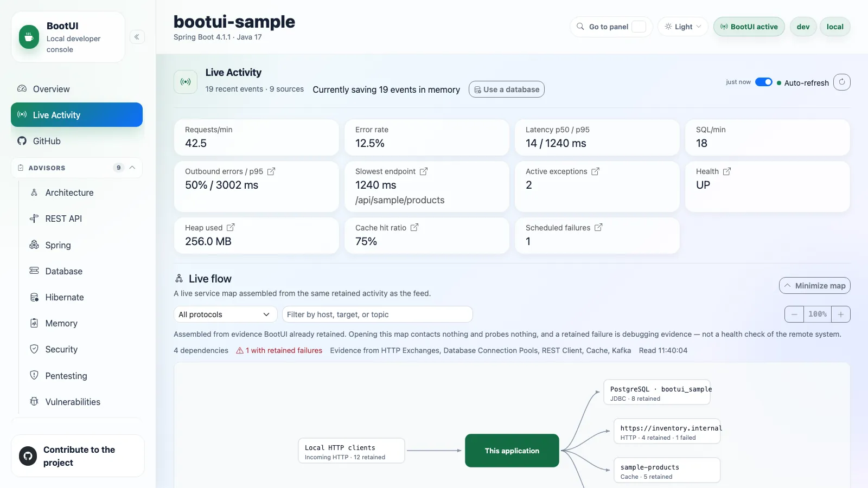Open the Vulnerabilities advisor
868x488 pixels.
(x=80, y=402)
